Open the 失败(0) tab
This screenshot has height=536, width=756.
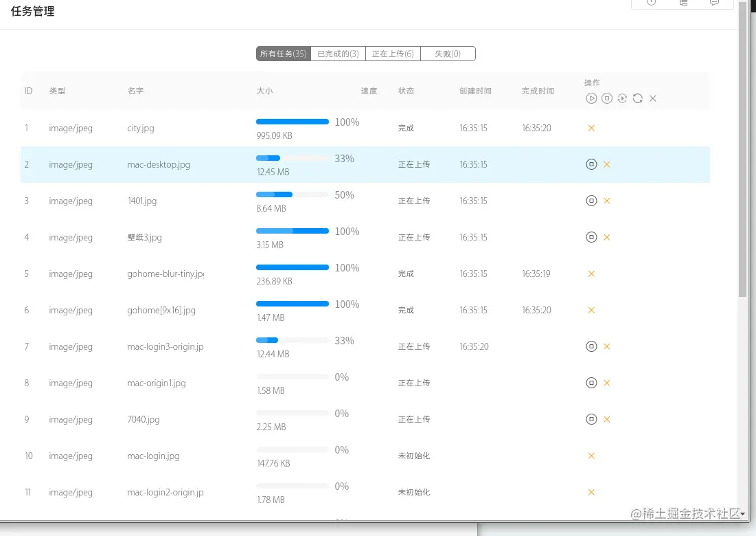pyautogui.click(x=448, y=54)
